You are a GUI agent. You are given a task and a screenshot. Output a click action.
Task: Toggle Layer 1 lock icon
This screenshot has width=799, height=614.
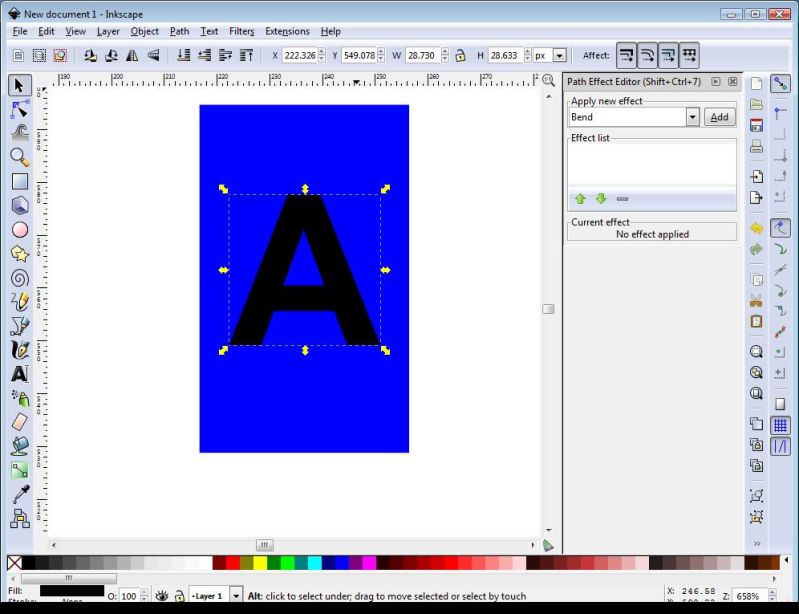pyautogui.click(x=179, y=596)
